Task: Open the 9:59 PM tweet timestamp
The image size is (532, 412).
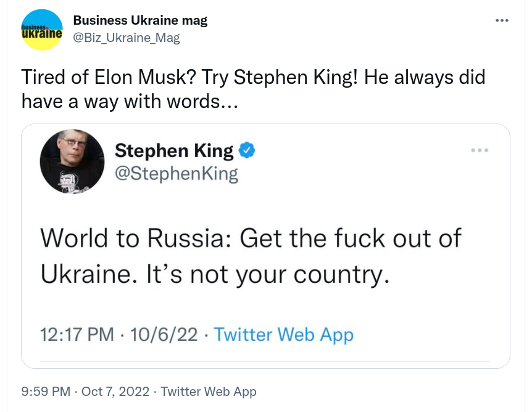Action: tap(46, 392)
